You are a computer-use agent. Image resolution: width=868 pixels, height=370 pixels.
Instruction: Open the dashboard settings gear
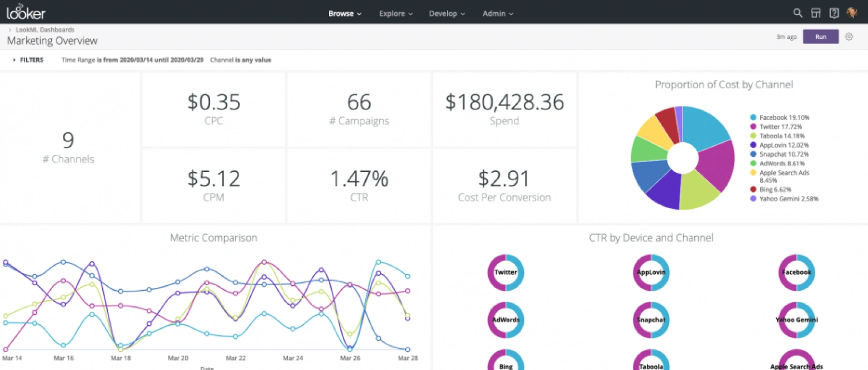[849, 37]
